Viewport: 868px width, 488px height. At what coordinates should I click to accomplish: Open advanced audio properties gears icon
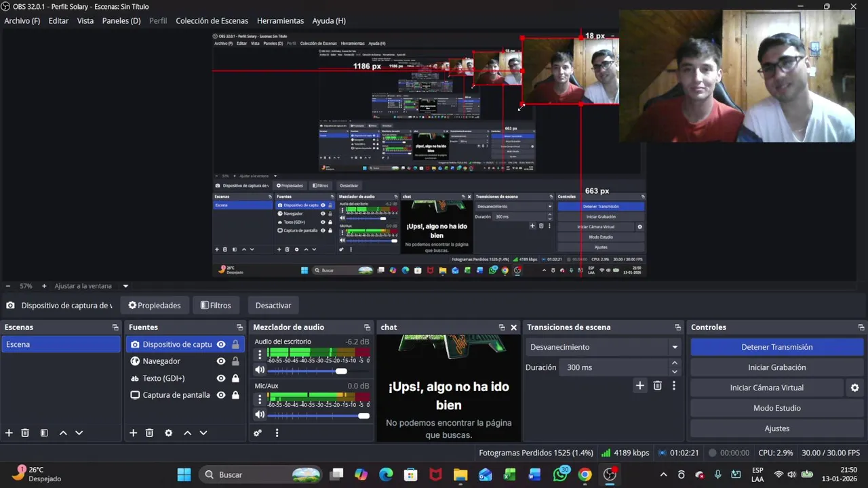pos(258,432)
